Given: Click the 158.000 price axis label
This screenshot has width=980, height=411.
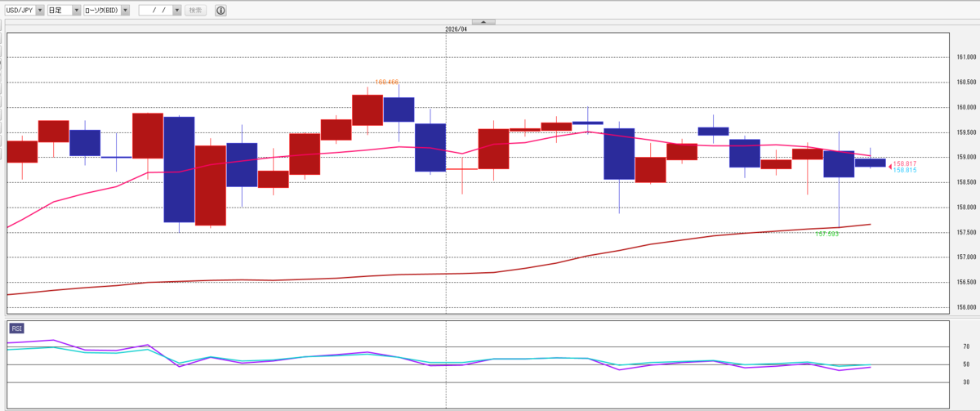Looking at the screenshot, I should (x=967, y=208).
